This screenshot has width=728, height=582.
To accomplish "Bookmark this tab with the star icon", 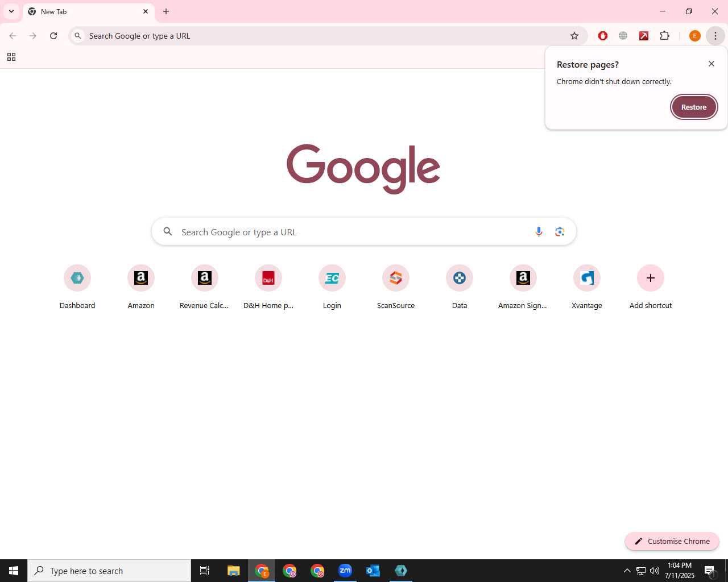I will [574, 36].
